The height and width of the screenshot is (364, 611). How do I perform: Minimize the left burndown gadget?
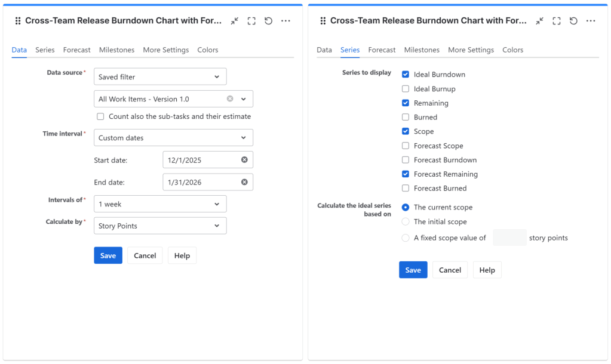(235, 21)
